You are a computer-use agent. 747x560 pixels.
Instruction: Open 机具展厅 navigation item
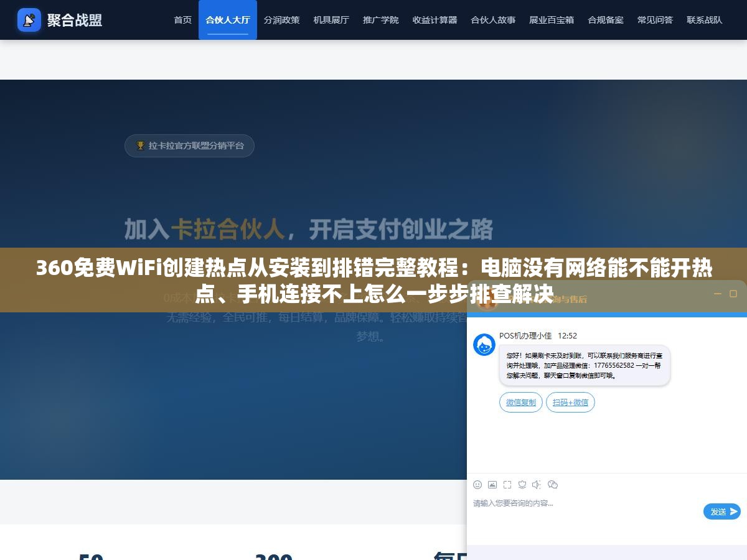click(x=331, y=20)
